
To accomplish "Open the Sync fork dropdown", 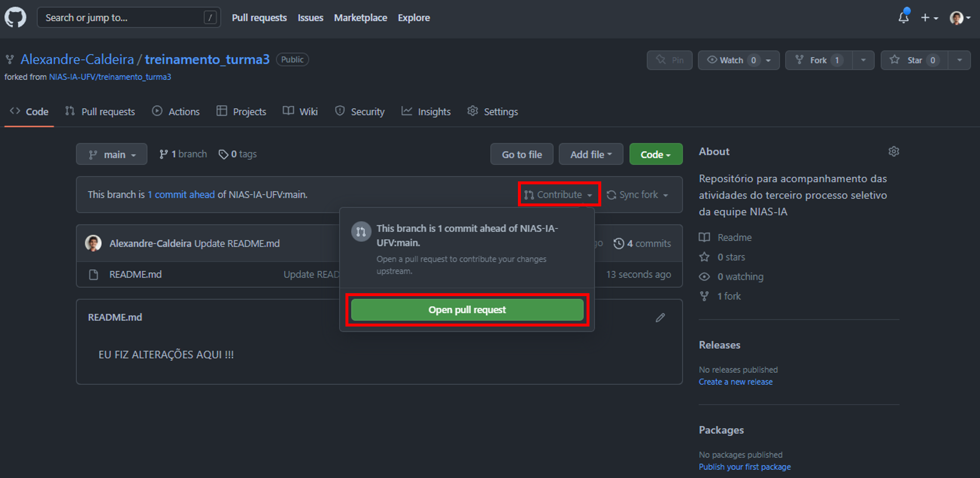I will click(x=637, y=195).
